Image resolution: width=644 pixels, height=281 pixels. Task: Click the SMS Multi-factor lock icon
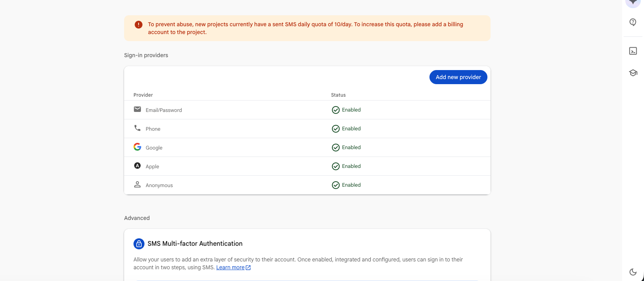click(x=139, y=244)
